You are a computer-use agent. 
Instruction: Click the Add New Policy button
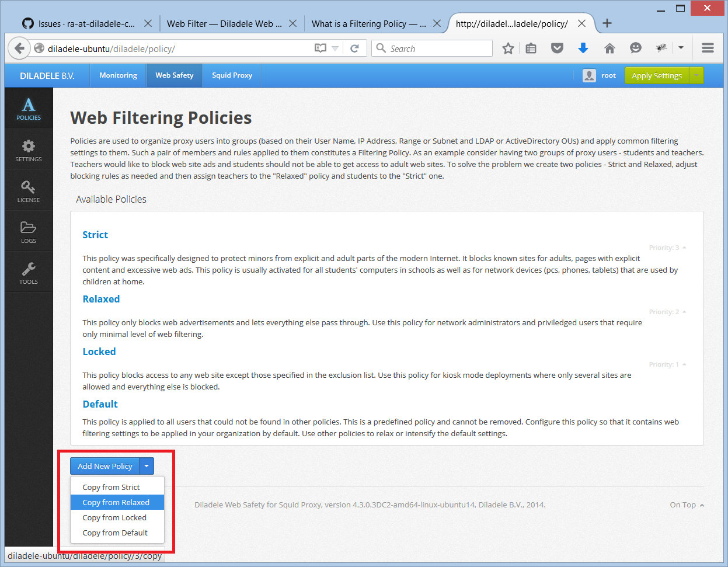pyautogui.click(x=105, y=466)
